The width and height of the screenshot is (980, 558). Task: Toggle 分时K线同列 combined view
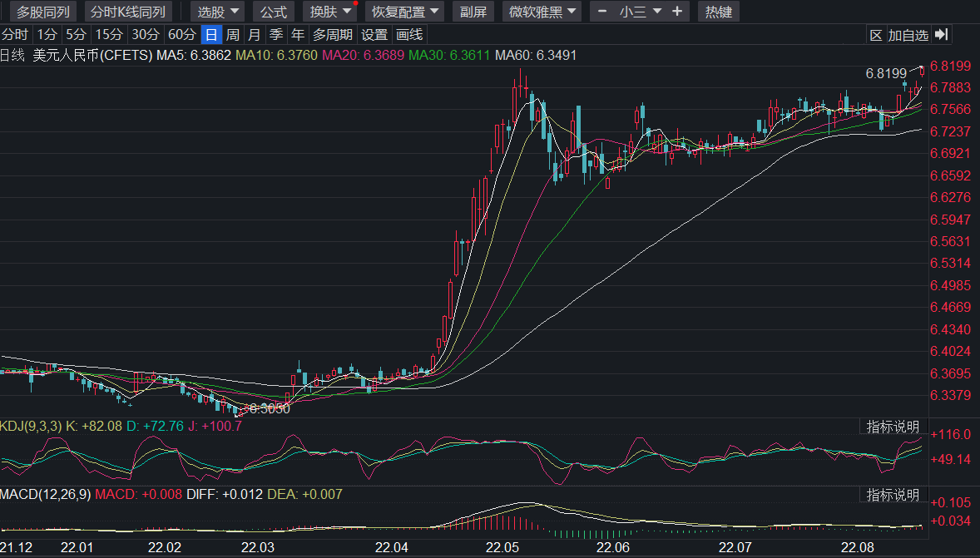point(128,12)
